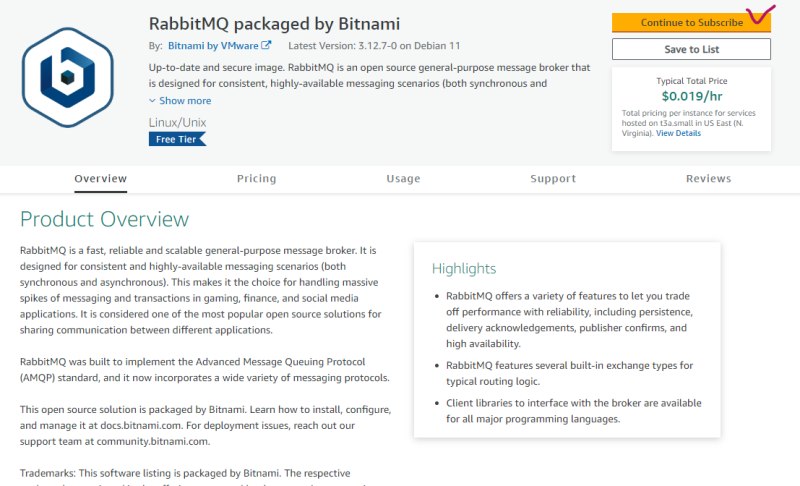800x486 pixels.
Task: Switch to the Pricing tab
Action: pyautogui.click(x=256, y=179)
